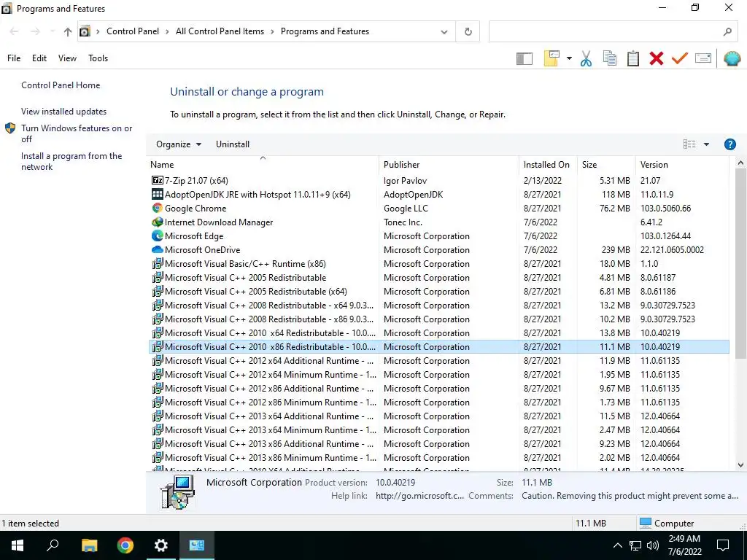Refresh the Programs and Features view
The width and height of the screenshot is (747, 560).
[x=468, y=31]
